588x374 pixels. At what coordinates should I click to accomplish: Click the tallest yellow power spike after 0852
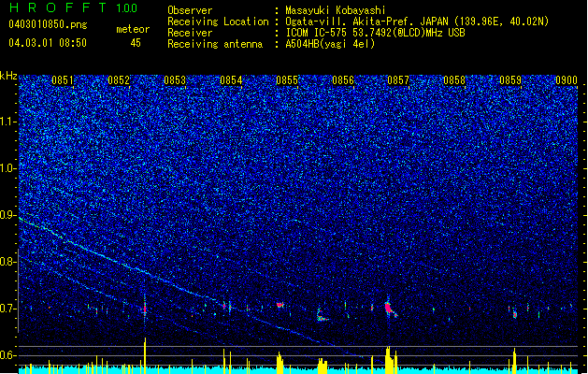click(145, 355)
